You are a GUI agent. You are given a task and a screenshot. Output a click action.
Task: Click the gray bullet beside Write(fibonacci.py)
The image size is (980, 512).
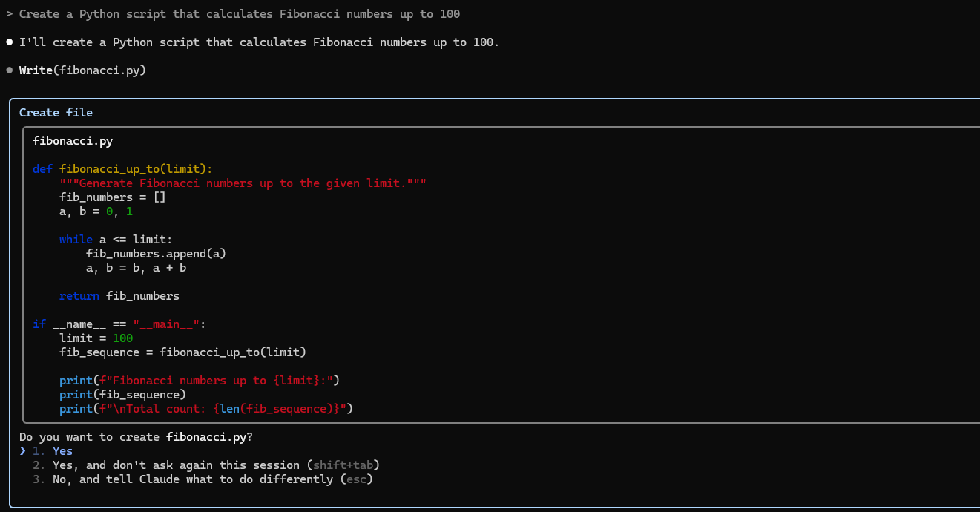coord(10,70)
